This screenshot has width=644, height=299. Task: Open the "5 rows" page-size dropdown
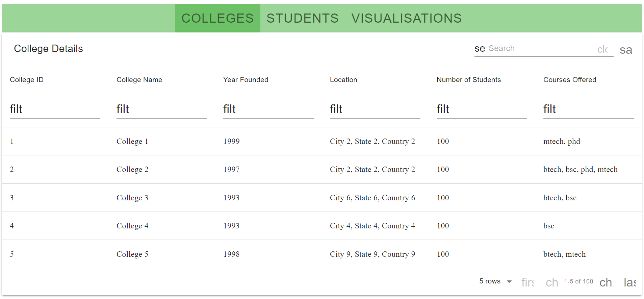pos(495,281)
